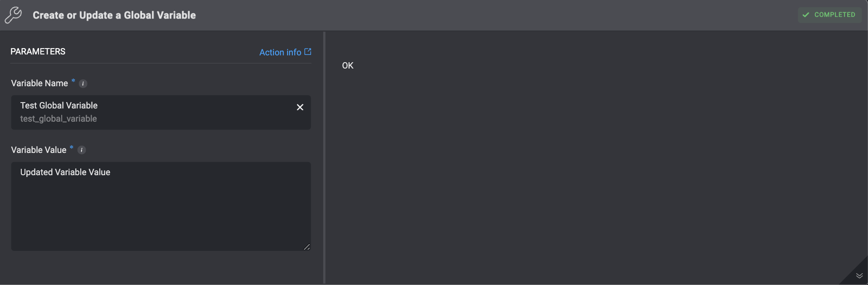
Task: Click Updated Variable Value text
Action: pos(65,172)
